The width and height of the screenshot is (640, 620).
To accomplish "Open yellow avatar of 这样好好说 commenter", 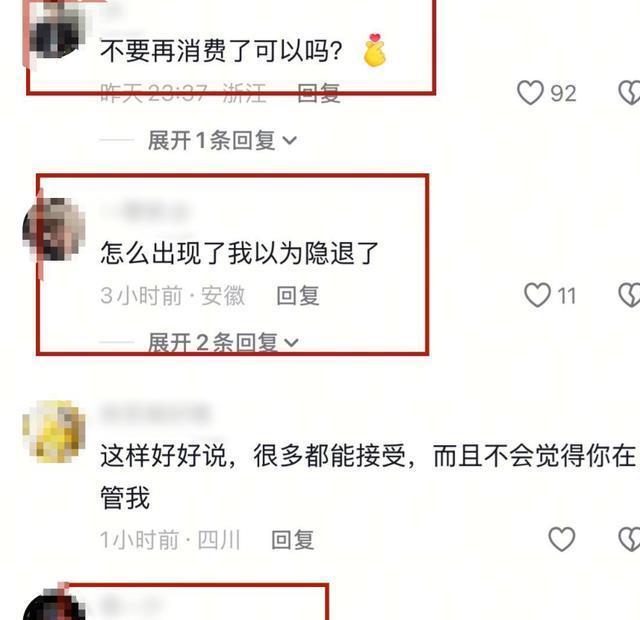I will (54, 432).
